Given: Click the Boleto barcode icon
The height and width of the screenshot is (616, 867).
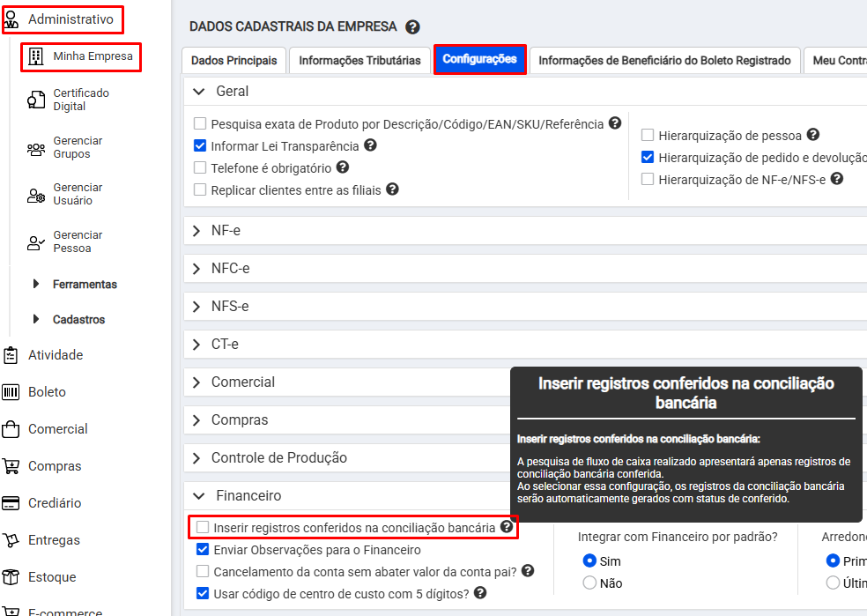Looking at the screenshot, I should 11,392.
